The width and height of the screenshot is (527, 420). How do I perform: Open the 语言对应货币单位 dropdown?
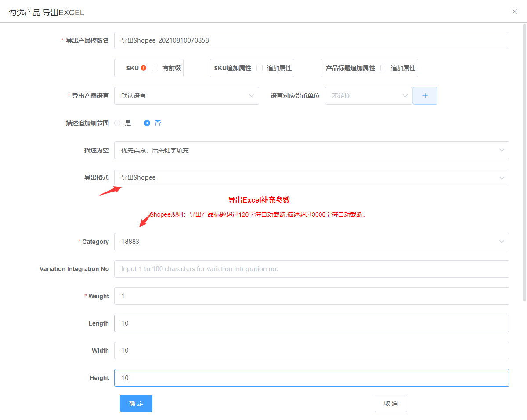[368, 96]
